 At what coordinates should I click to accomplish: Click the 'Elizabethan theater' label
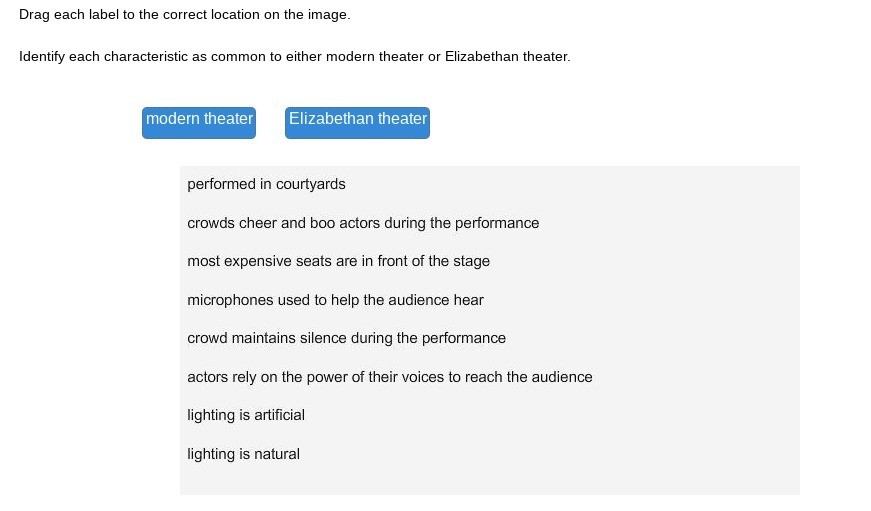(x=357, y=121)
